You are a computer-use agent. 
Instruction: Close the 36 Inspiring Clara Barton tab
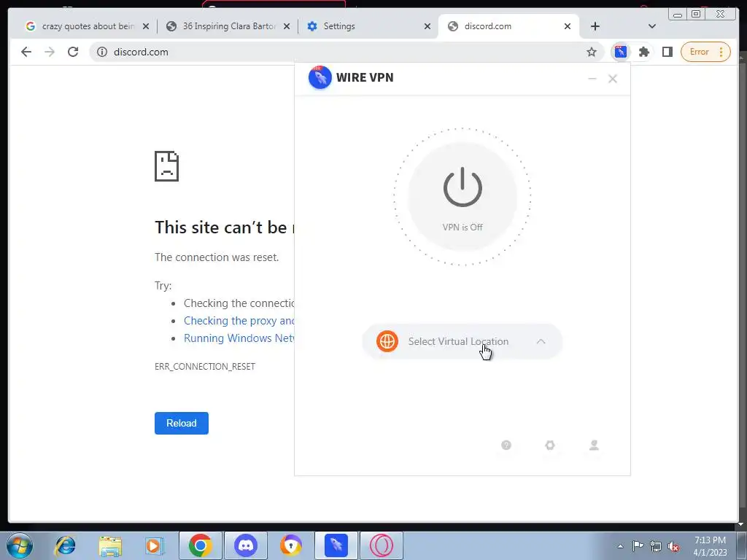287,26
